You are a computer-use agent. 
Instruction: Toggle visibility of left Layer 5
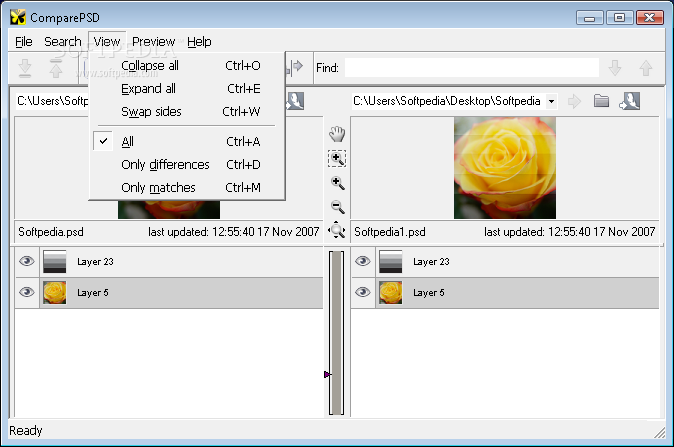pos(27,292)
